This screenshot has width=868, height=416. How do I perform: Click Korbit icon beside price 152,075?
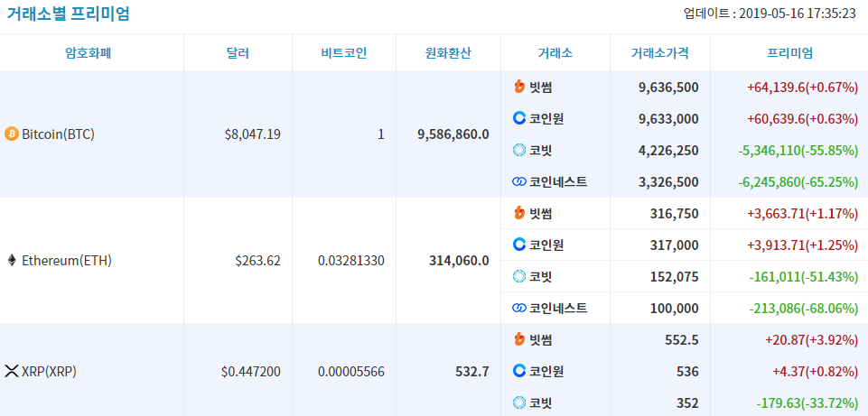(x=519, y=276)
